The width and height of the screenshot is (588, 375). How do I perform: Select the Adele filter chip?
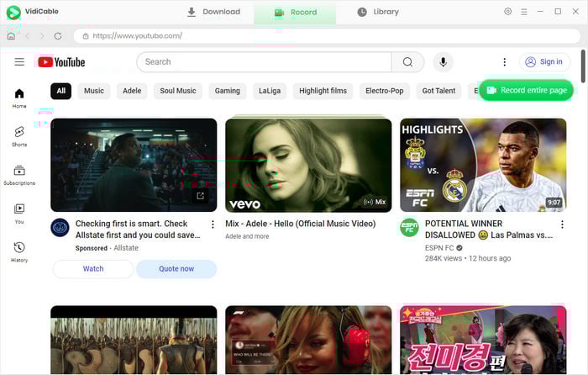coord(132,91)
